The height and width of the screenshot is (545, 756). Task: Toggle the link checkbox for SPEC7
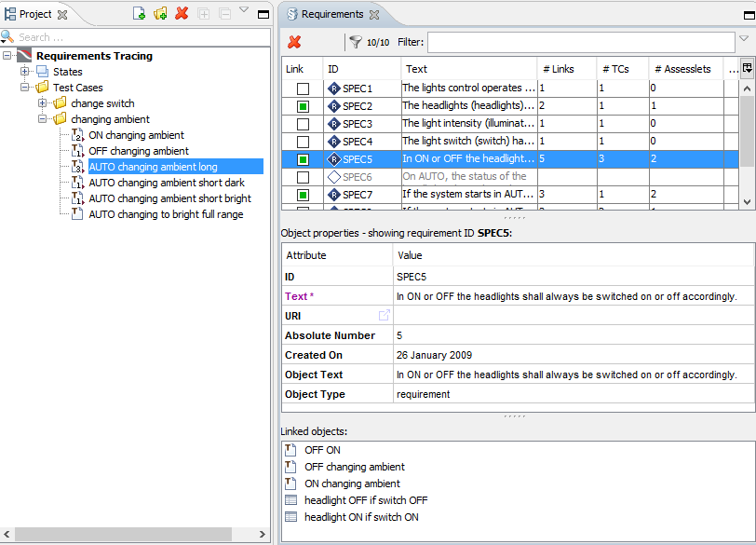(303, 195)
